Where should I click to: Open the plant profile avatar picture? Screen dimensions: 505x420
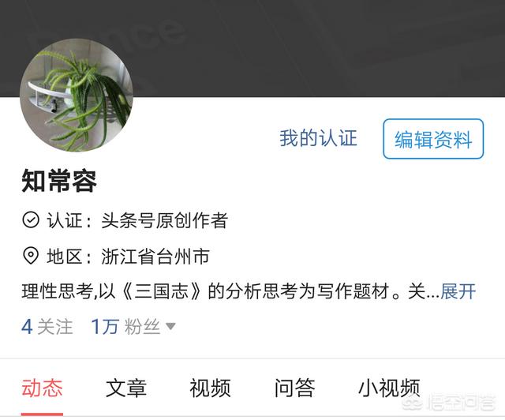[x=77, y=96]
